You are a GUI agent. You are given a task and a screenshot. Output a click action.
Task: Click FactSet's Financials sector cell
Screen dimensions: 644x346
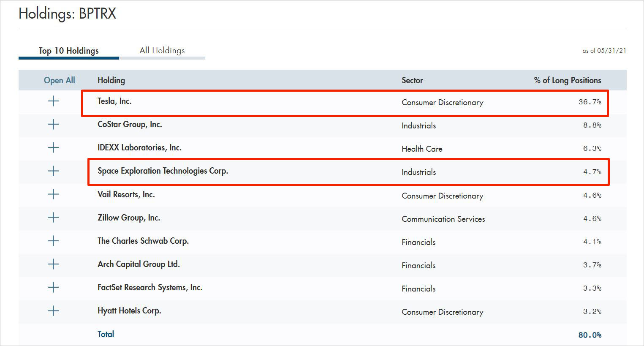(x=418, y=289)
